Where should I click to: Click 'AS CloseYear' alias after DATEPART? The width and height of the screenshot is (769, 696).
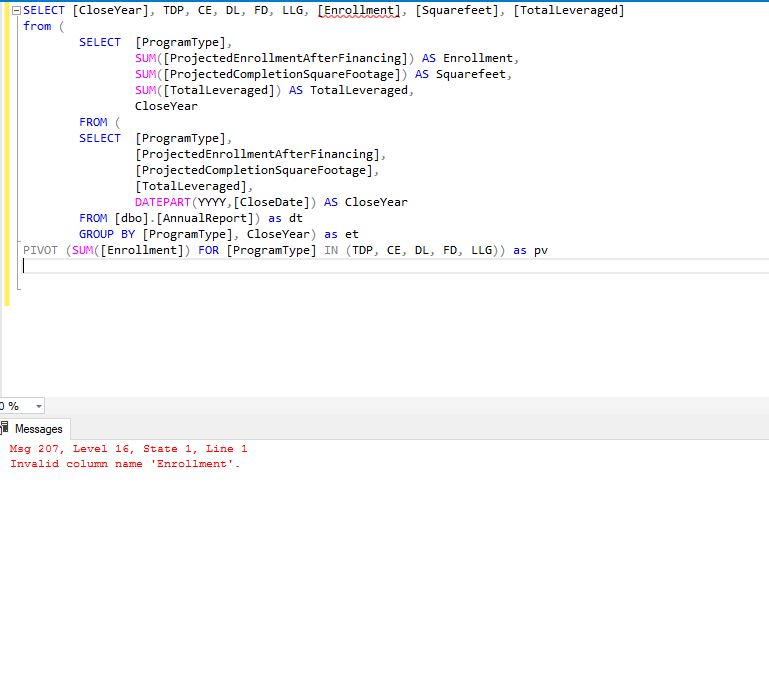(365, 202)
